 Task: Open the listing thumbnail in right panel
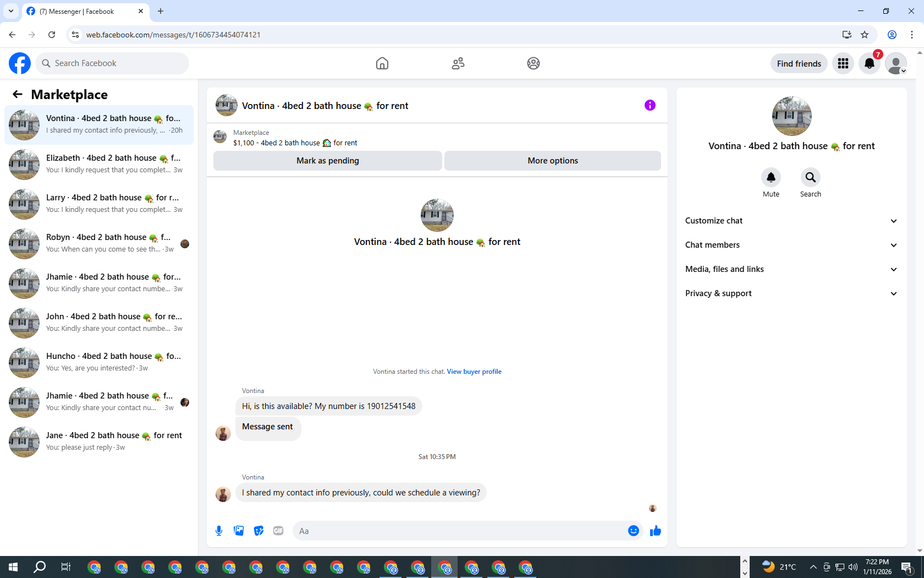click(792, 116)
